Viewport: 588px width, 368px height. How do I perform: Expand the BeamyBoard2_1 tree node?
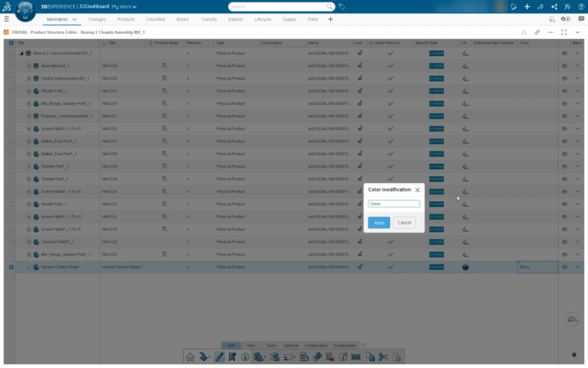(x=29, y=66)
